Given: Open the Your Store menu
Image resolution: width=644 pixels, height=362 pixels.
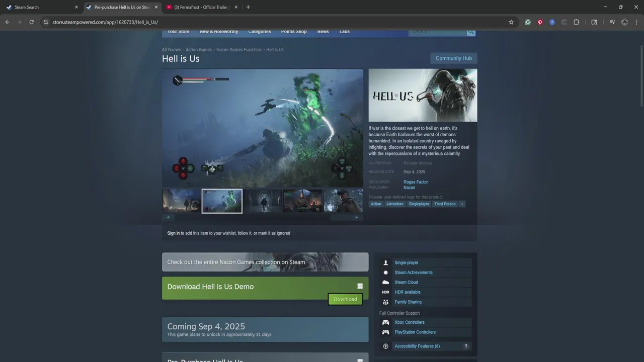Looking at the screenshot, I should pyautogui.click(x=179, y=32).
